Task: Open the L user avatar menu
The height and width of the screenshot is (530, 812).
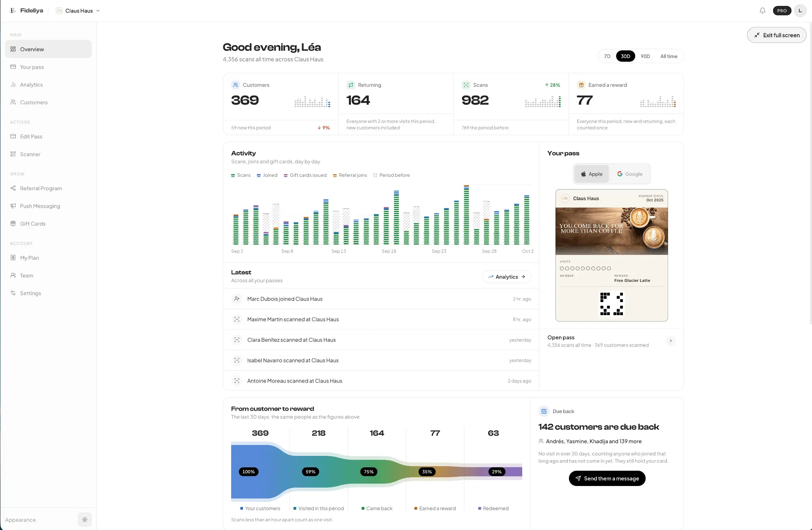Action: pyautogui.click(x=800, y=11)
